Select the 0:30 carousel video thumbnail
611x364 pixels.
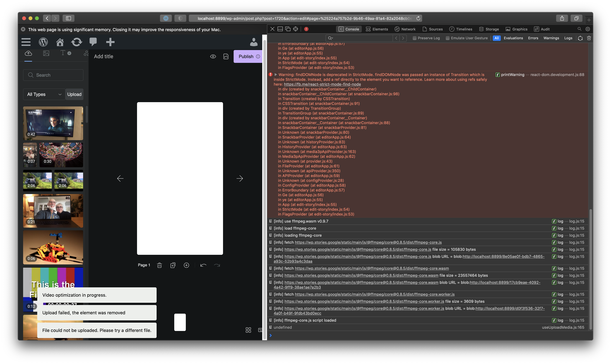point(61,155)
